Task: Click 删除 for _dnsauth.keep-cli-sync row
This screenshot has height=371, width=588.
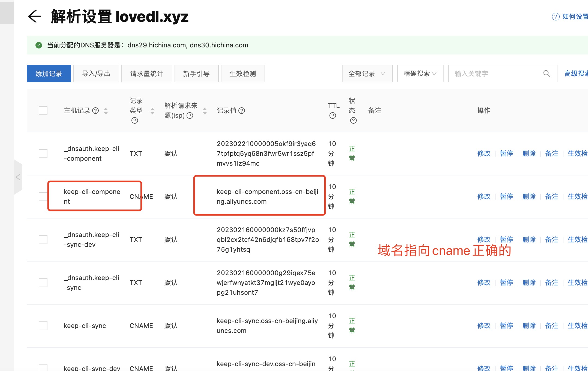Action: (529, 283)
